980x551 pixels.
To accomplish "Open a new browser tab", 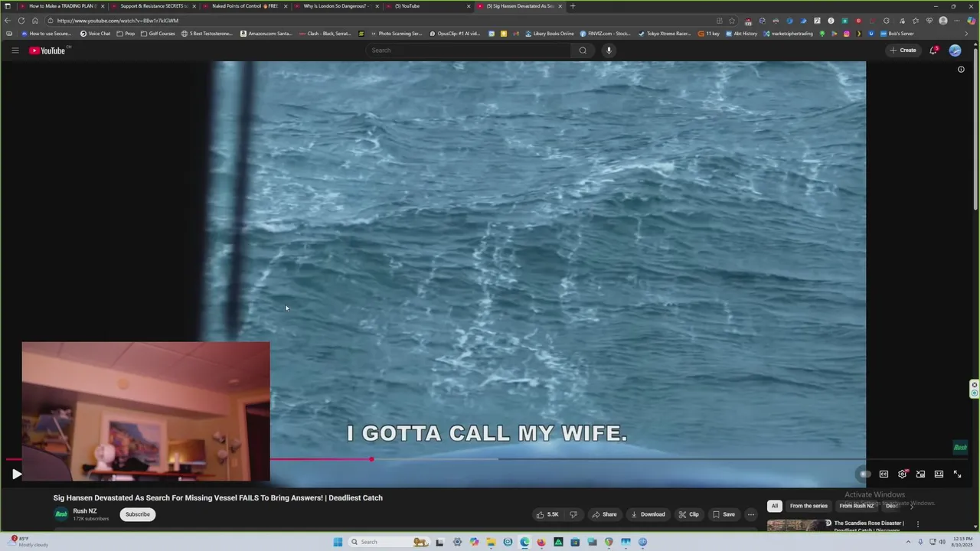I will click(573, 6).
